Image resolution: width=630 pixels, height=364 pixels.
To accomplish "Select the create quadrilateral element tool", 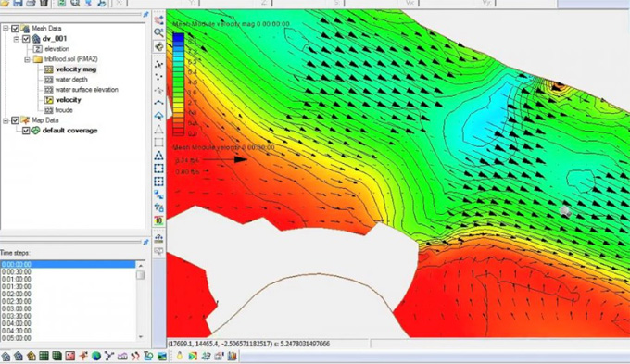I will click(x=159, y=143).
